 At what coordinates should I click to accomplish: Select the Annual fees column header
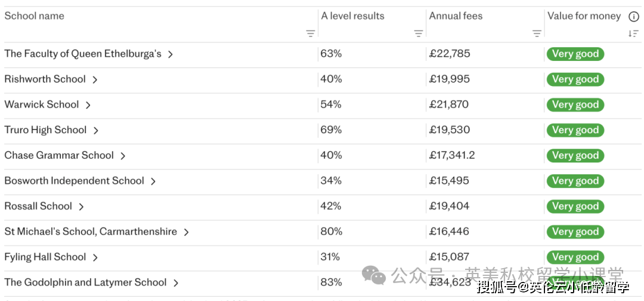[456, 16]
